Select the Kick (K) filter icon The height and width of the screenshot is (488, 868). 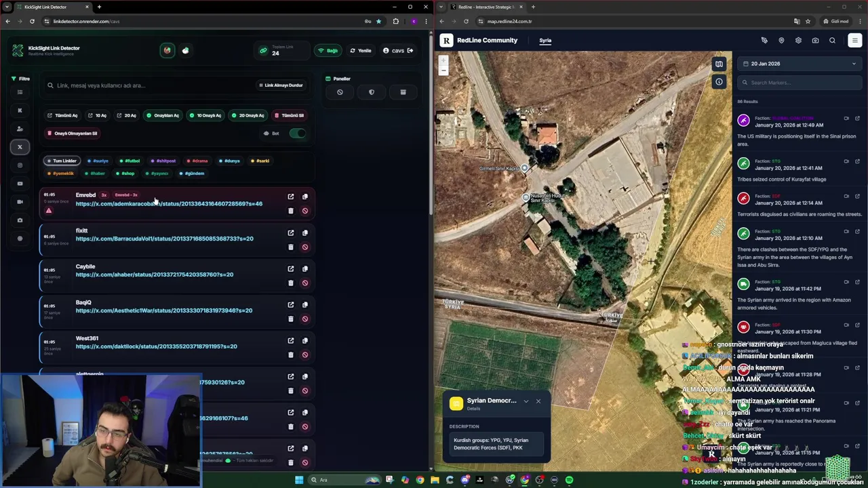click(x=20, y=110)
